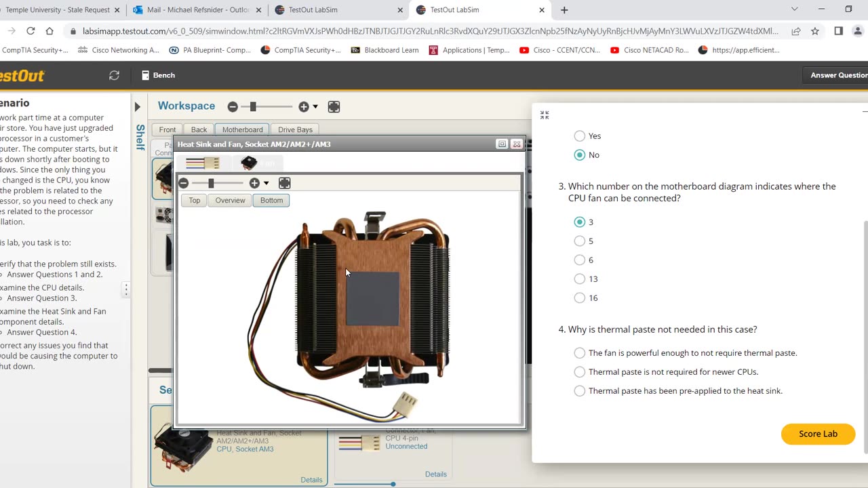The image size is (868, 488).
Task: Open a new browser tab
Action: point(564,10)
